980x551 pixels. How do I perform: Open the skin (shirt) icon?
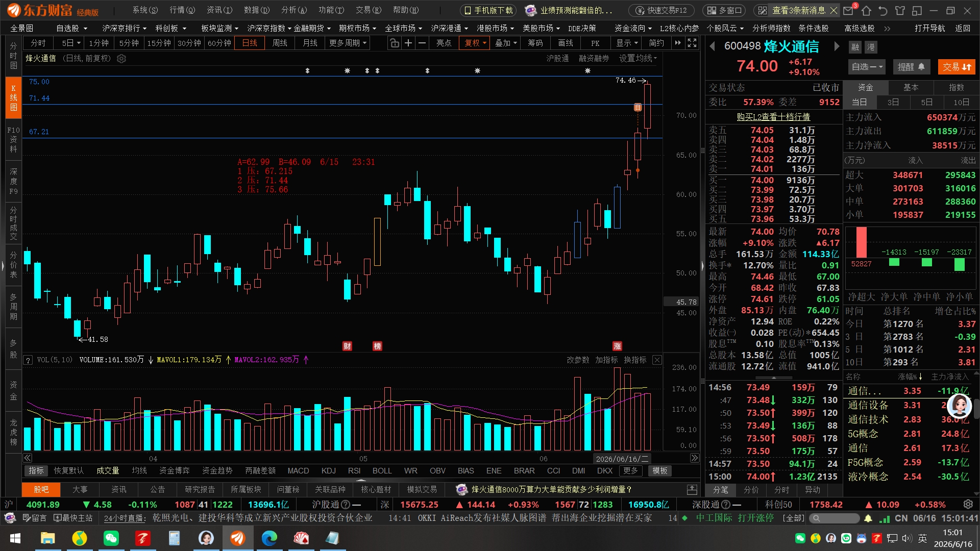click(x=900, y=10)
